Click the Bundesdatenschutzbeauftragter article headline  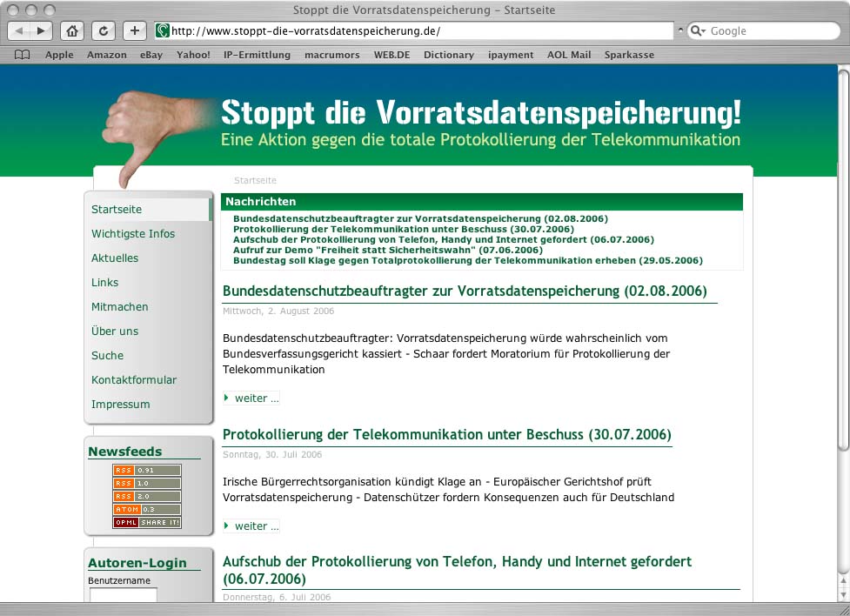[x=465, y=291]
